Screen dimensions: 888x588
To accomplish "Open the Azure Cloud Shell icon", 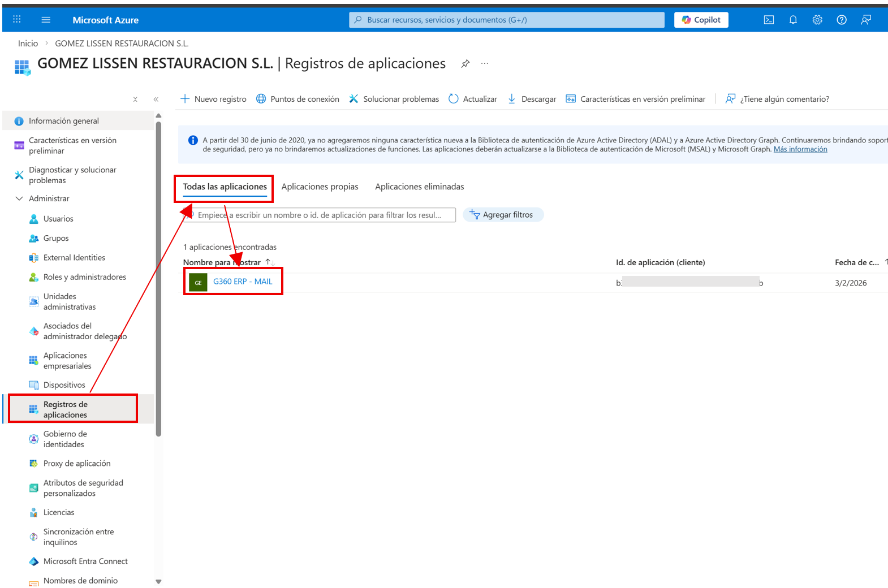I will (x=769, y=20).
